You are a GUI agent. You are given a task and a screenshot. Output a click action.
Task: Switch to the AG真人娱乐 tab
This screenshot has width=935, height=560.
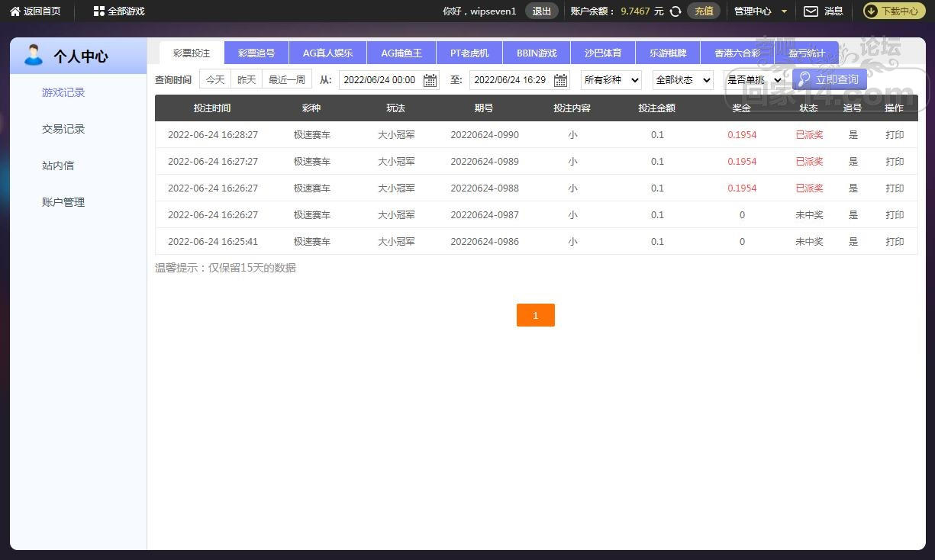point(327,53)
